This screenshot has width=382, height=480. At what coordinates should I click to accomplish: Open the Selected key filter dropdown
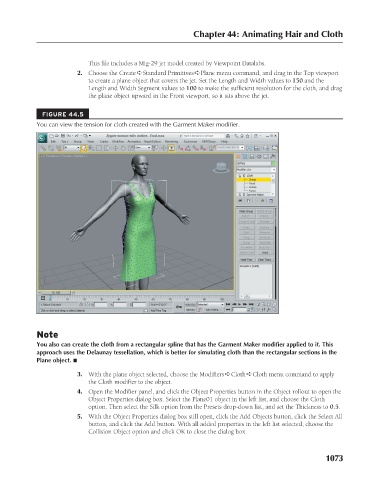tap(210, 305)
